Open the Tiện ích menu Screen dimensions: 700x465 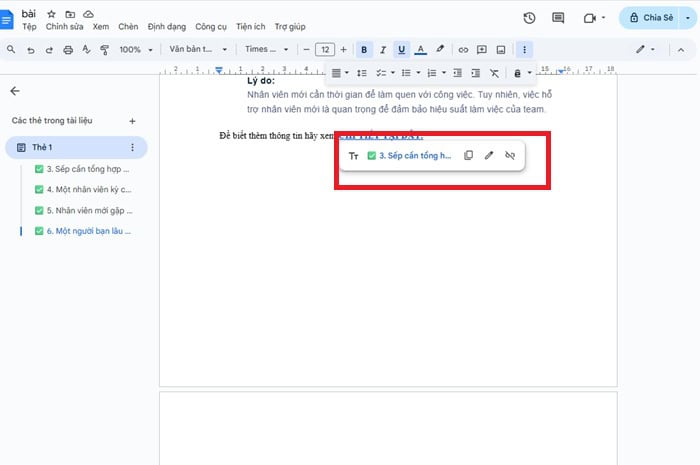click(x=250, y=27)
